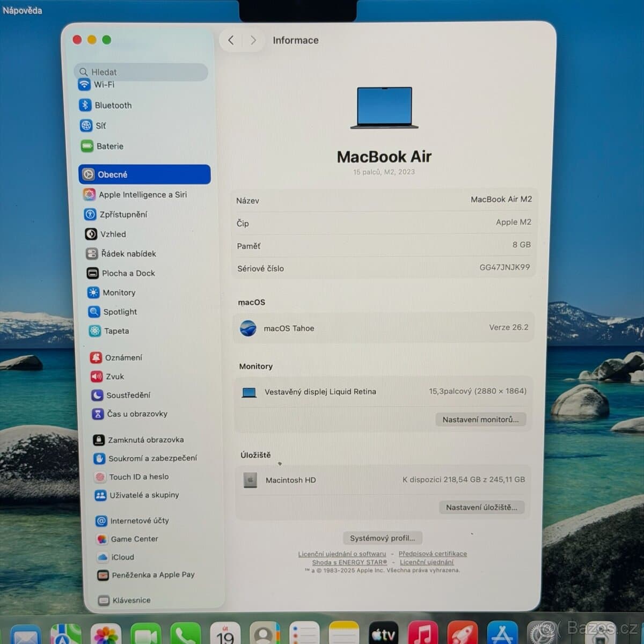The image size is (644, 644).
Task: Click the Název value MacBook Air M2
Action: click(501, 199)
